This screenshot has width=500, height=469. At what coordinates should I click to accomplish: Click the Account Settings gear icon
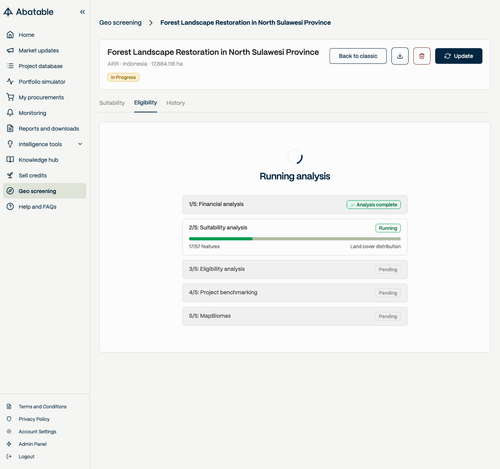9,431
